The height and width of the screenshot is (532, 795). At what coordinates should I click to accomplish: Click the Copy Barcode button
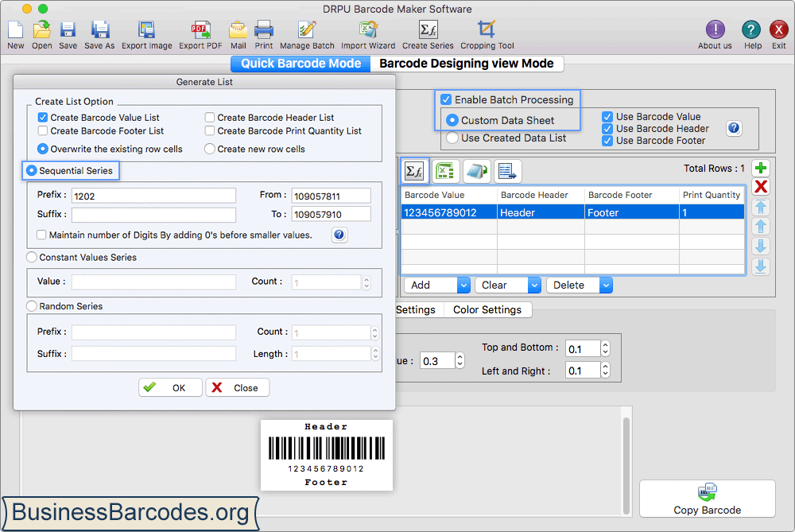pos(707,499)
